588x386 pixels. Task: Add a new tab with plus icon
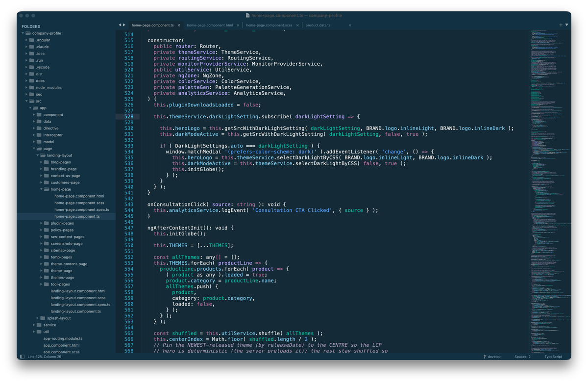pos(561,25)
